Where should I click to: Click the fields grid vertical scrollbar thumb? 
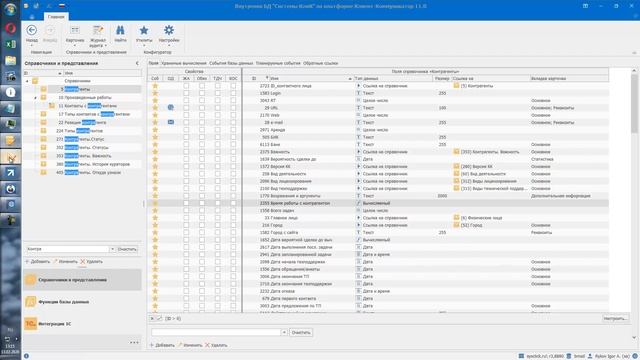tap(634, 103)
